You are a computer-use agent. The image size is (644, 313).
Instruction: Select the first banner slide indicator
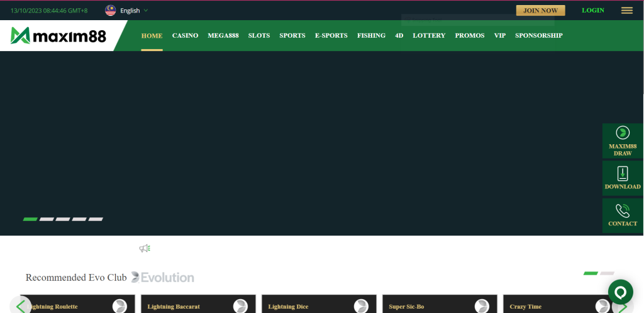pyautogui.click(x=30, y=219)
